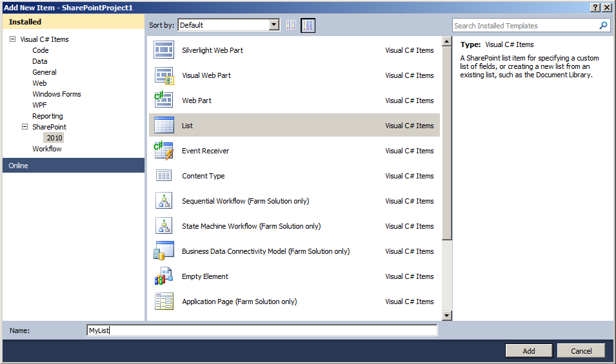
Task: Click Add to create the item
Action: [x=529, y=350]
